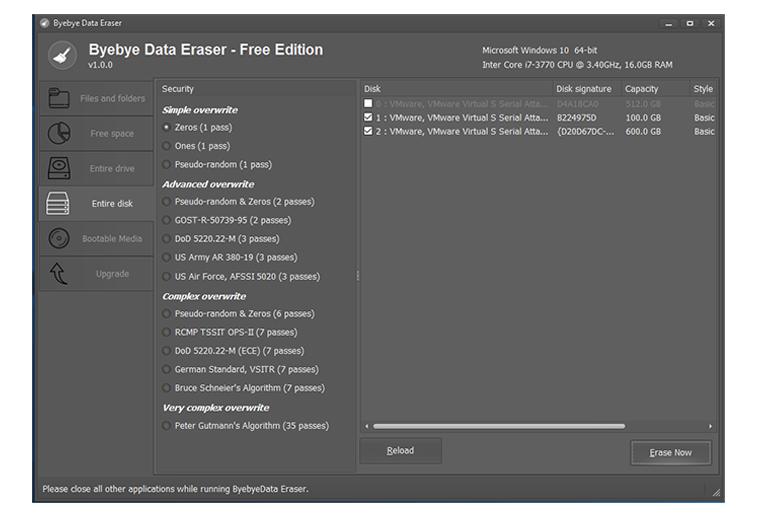The image size is (761, 519).
Task: Minimize the Byebye Data Eraser window
Action: tap(669, 23)
